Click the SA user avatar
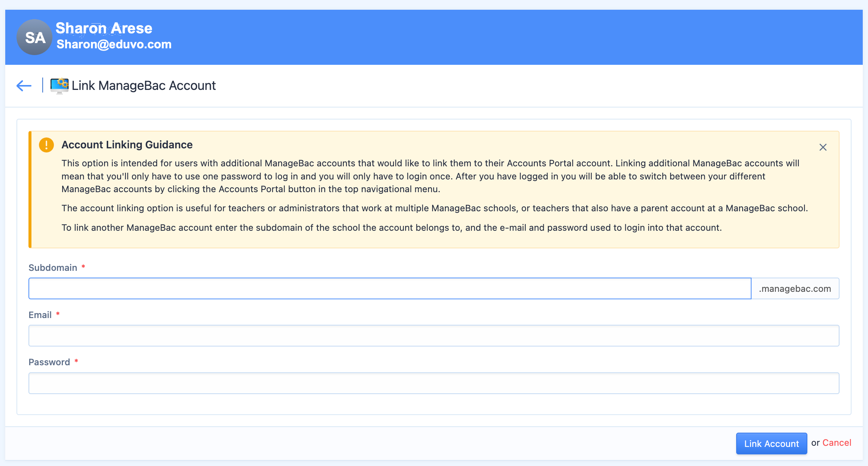Screen dimensions: 868x466 (x=34, y=37)
